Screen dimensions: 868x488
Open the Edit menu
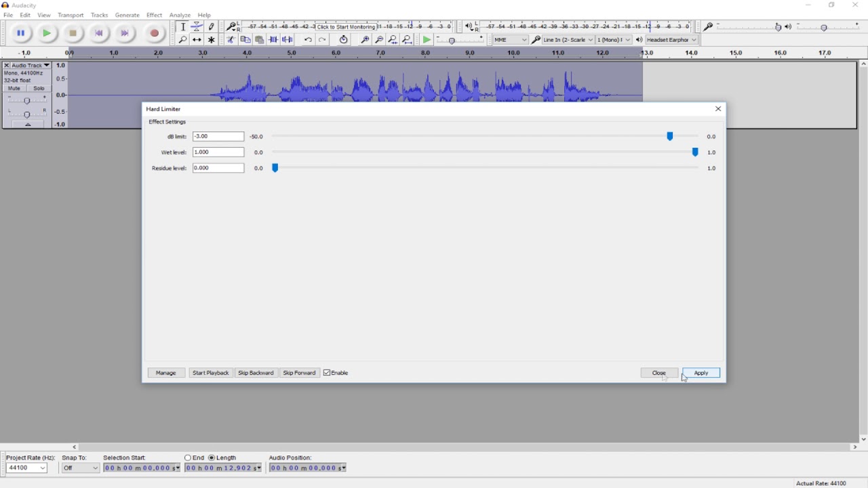(25, 15)
